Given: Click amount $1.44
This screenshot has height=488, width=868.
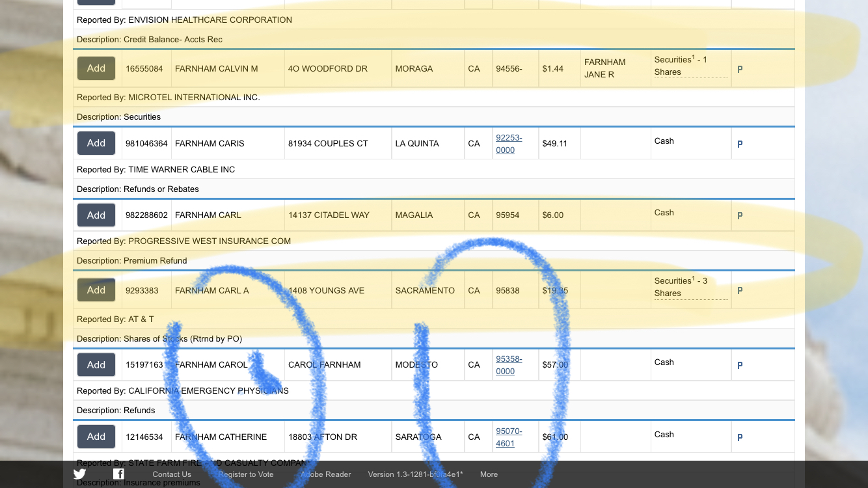Looking at the screenshot, I should pyautogui.click(x=553, y=68).
